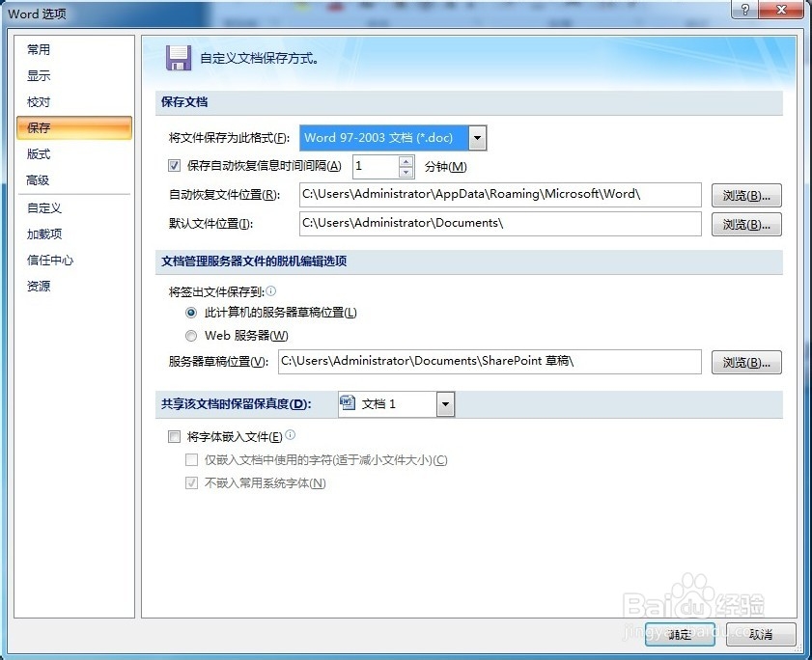The image size is (812, 660).
Task: Click the 取消 button
Action: tap(761, 634)
